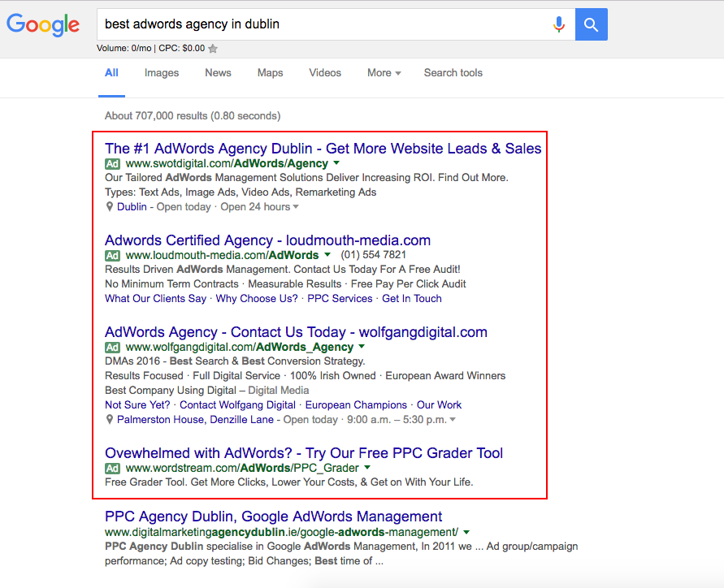Click the Ad badge for wolfgangdigital.com

112,348
